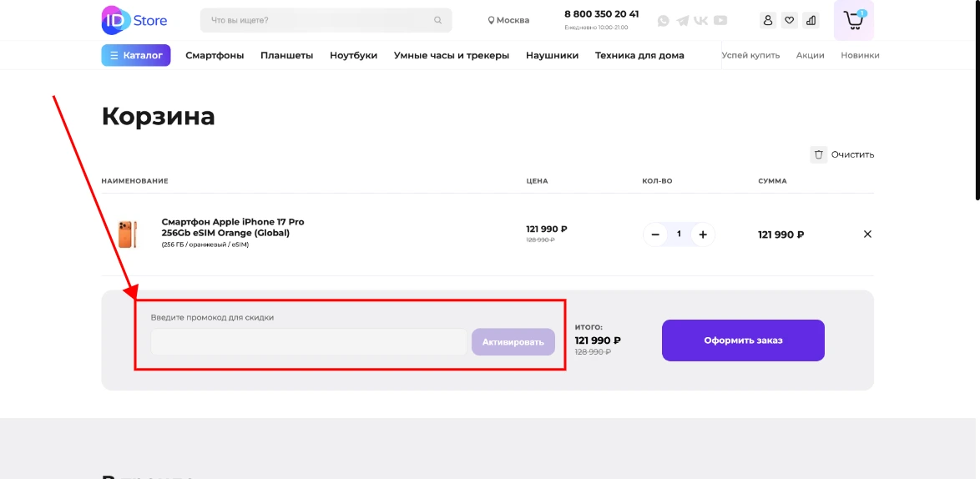Click Очистить to clear the cart
980x479 pixels.
click(x=852, y=154)
